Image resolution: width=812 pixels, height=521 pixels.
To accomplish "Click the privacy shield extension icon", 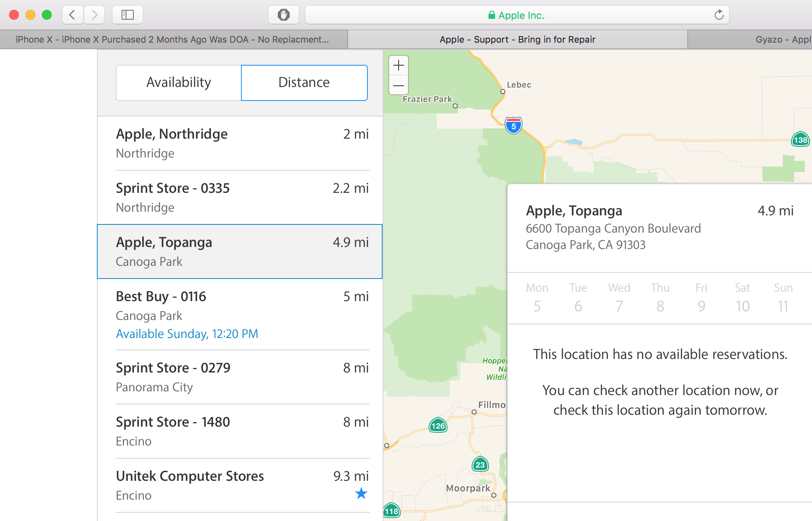I will 283,15.
